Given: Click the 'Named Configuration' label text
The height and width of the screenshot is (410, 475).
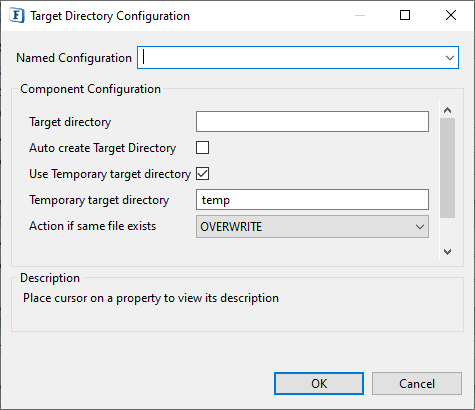Looking at the screenshot, I should pyautogui.click(x=74, y=58).
